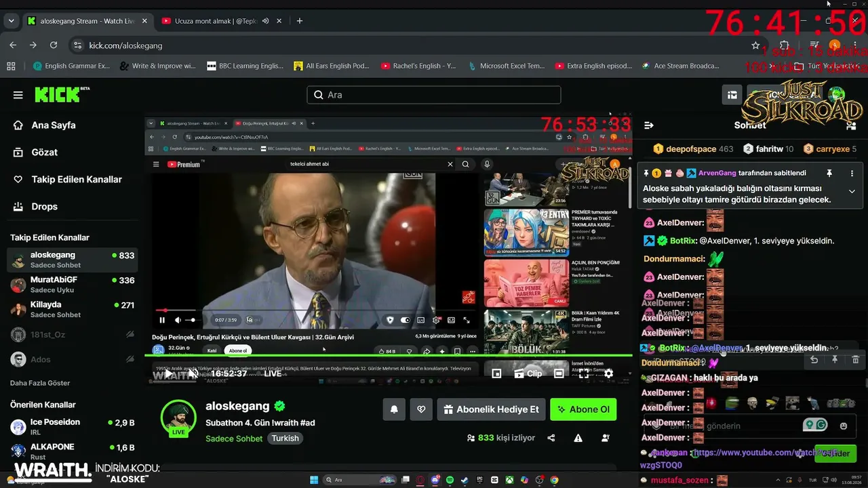
Task: Open the chat emoji picker
Action: point(844,426)
